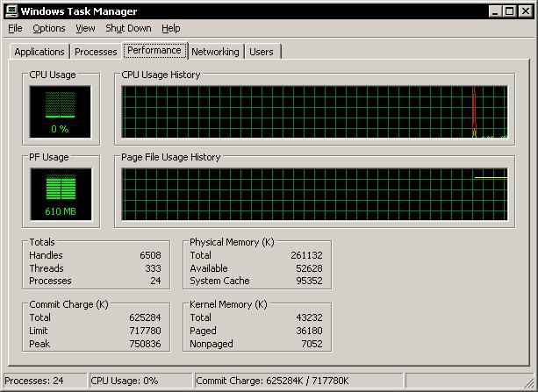Click the status bar CPU Usage: 0% entry
This screenshot has width=538, height=392.
tap(140, 381)
